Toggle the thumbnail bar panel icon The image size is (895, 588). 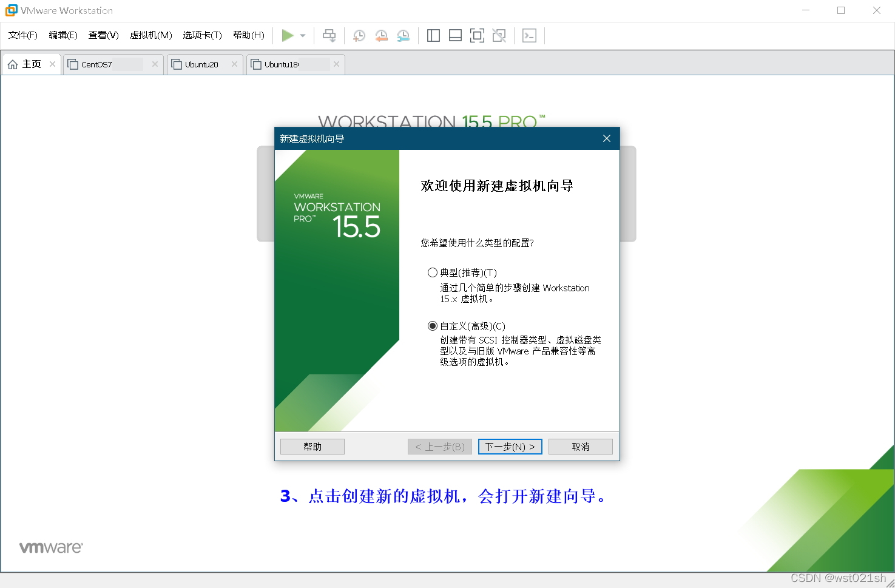[x=455, y=36]
